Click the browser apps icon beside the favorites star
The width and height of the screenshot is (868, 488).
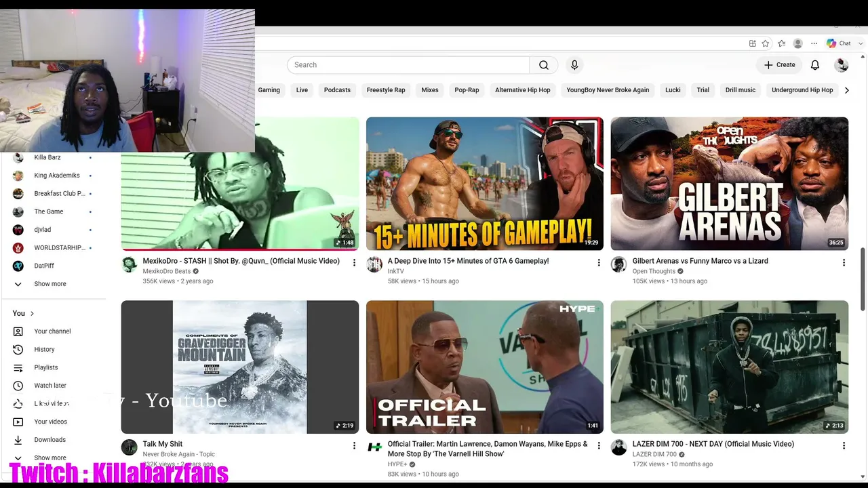coord(753,43)
